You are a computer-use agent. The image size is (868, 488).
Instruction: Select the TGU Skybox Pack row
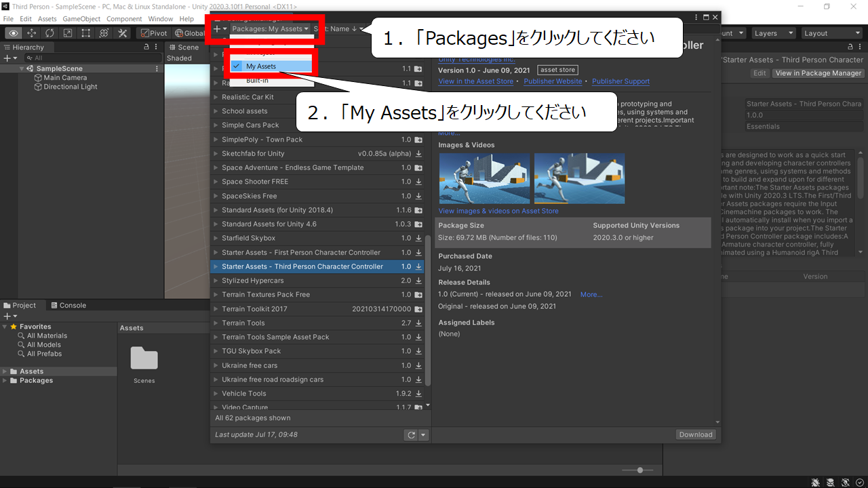click(x=317, y=351)
